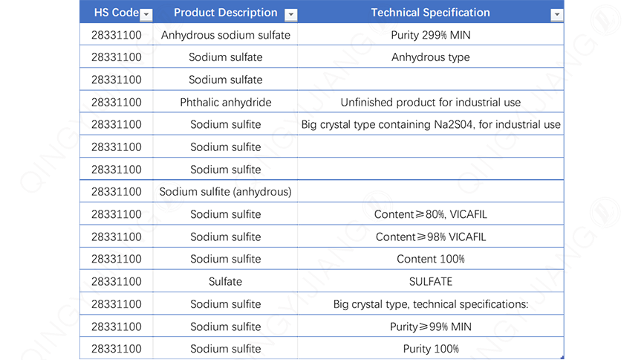The width and height of the screenshot is (644, 360).
Task: Select the Anhydrous type specification cell
Action: [430, 57]
